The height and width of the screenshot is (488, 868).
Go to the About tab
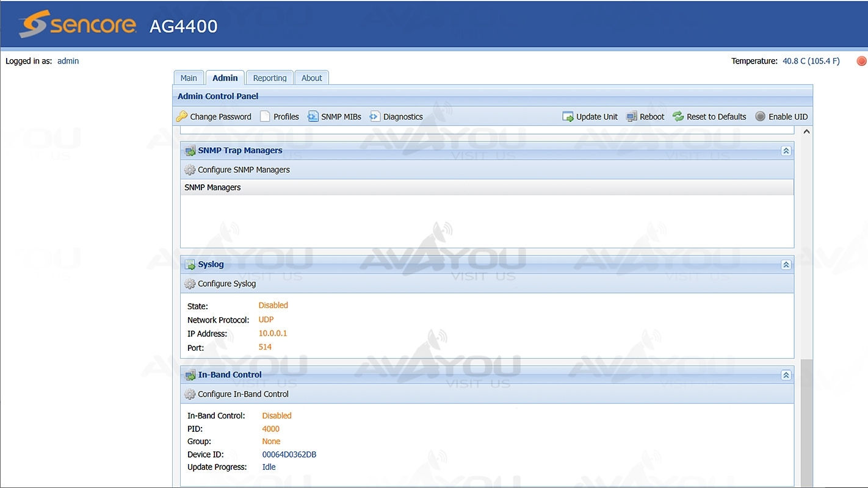[x=311, y=78]
